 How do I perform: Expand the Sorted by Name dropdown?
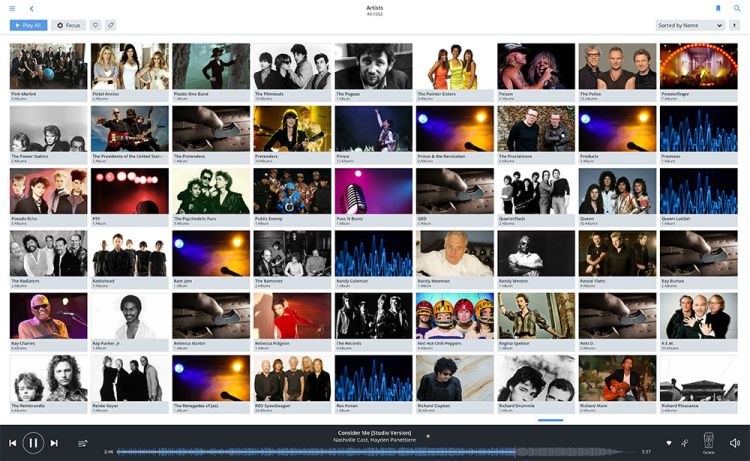tap(690, 25)
